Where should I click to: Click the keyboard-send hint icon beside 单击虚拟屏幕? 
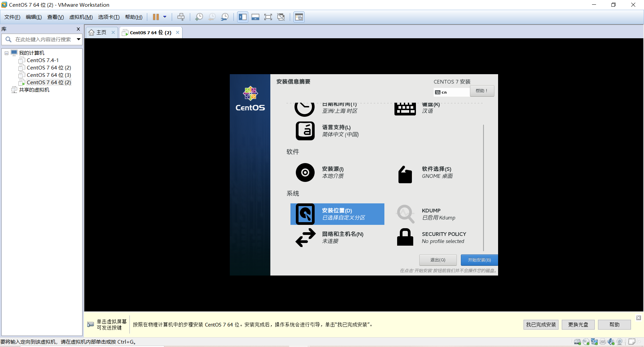pos(91,325)
